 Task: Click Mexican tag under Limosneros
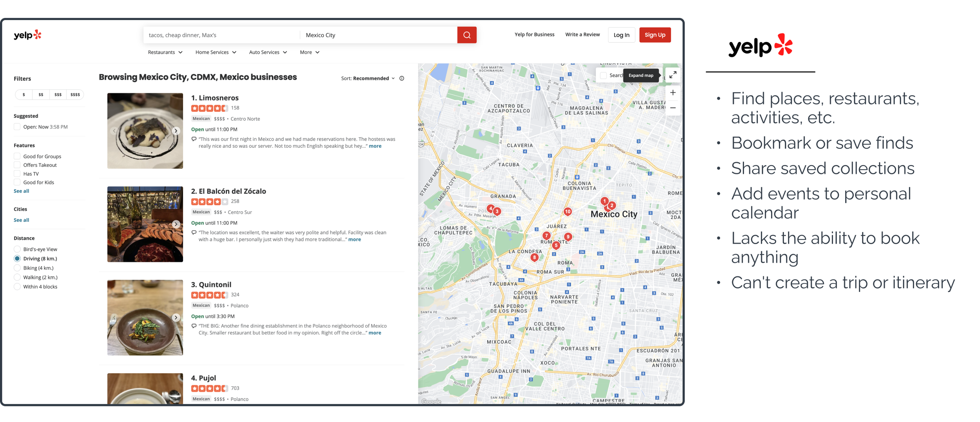point(201,119)
